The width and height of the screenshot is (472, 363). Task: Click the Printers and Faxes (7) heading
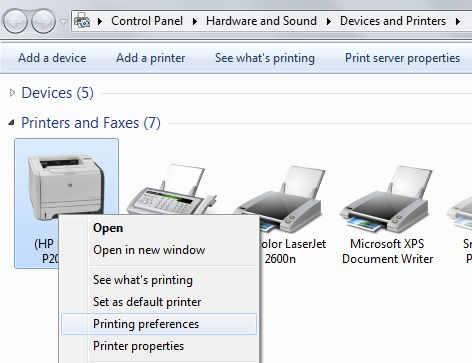pyautogui.click(x=91, y=123)
